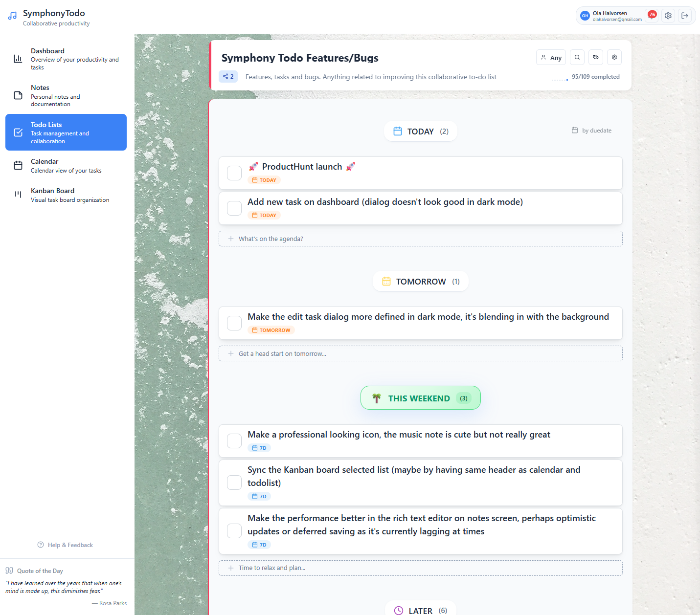
Task: Collapse the TODAY section
Action: [x=420, y=131]
